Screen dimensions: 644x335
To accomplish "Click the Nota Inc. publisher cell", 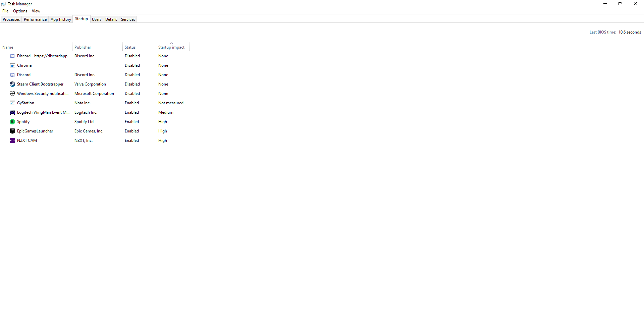I will tap(83, 103).
